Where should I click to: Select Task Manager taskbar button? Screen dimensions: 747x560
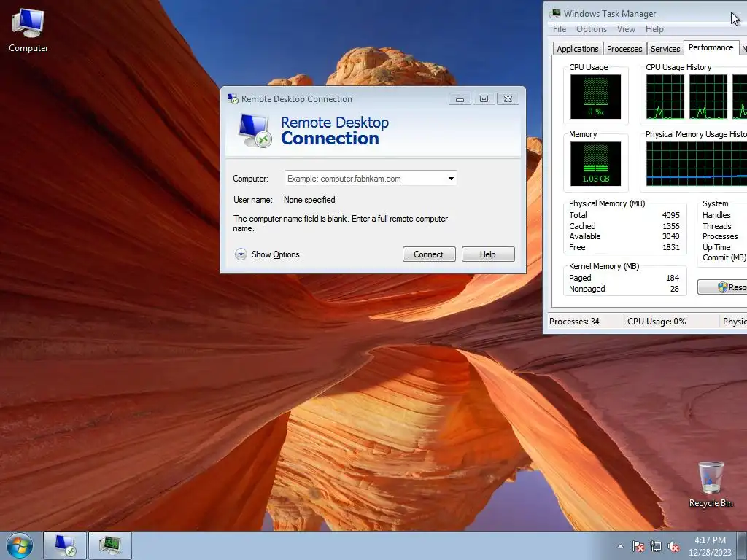[110, 545]
